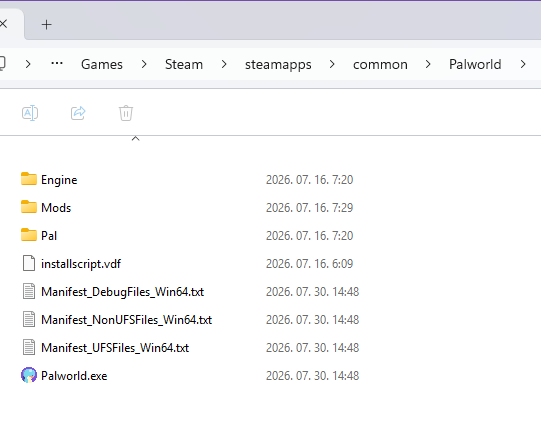The height and width of the screenshot is (442, 541).
Task: Select the Engine folder name
Action: click(x=59, y=180)
